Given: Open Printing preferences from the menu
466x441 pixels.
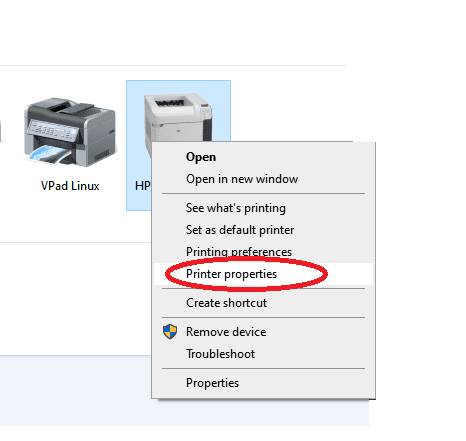Looking at the screenshot, I should pos(239,252).
